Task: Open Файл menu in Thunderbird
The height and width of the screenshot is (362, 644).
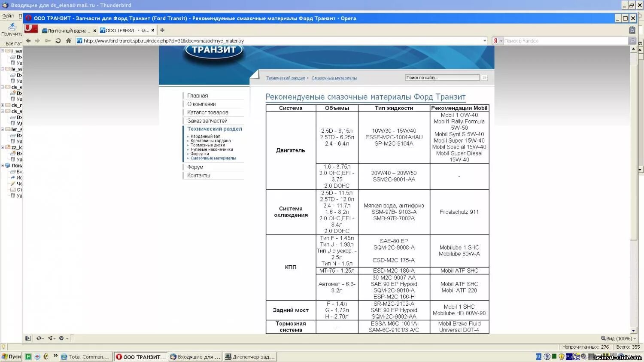Action: 8,16
